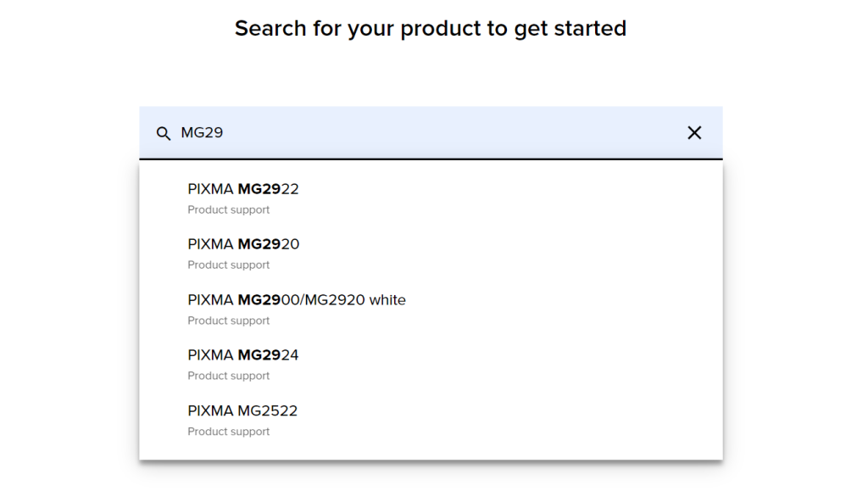
Task: Open Product support below MG2900/MG2920 white
Action: coord(229,321)
